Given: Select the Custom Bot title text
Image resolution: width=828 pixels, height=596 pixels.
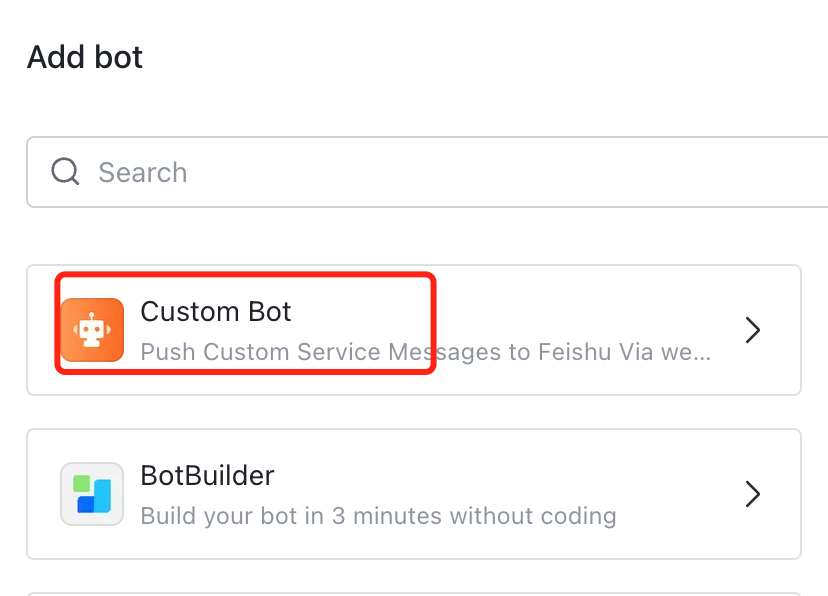Looking at the screenshot, I should [x=216, y=312].
